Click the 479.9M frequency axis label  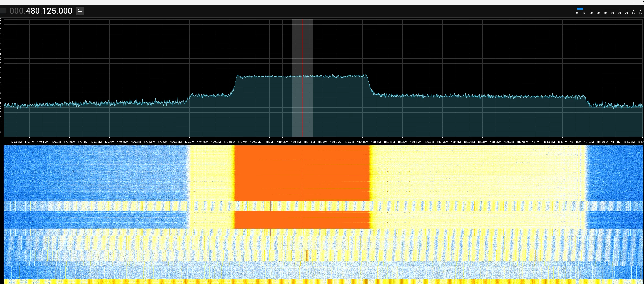tap(242, 142)
